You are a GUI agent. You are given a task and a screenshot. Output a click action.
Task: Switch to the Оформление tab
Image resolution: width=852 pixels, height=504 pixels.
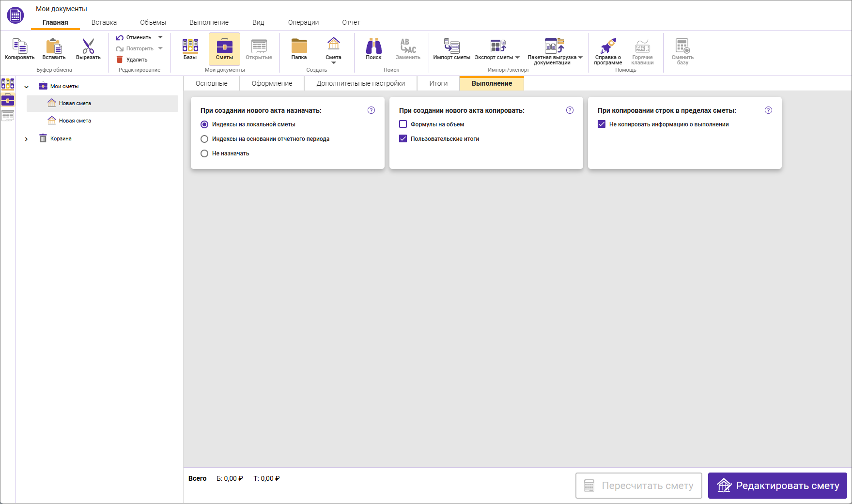[x=272, y=83]
